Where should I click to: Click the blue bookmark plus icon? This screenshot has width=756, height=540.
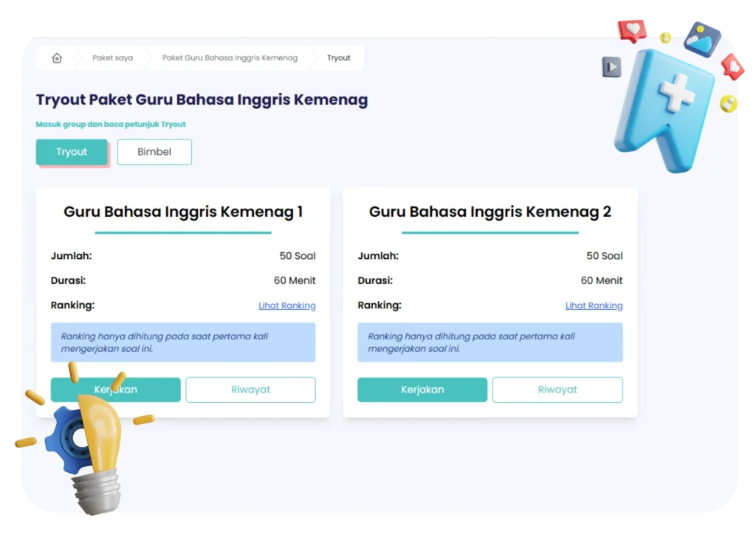tap(665, 110)
